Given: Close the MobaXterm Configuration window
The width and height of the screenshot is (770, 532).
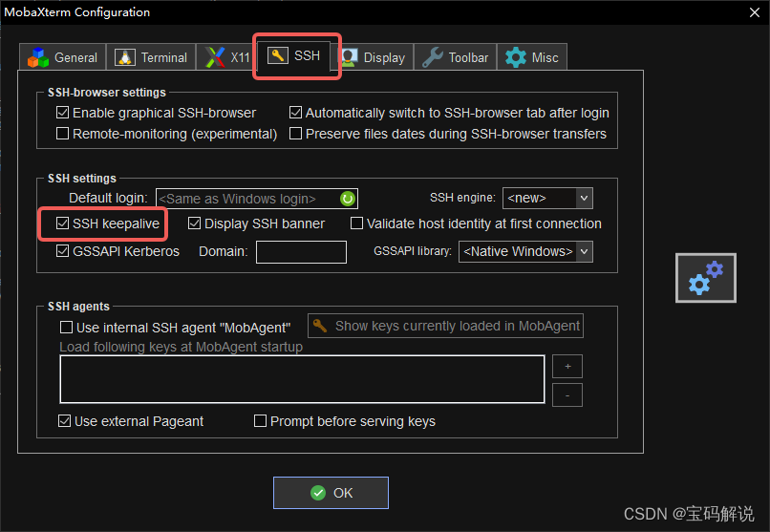Looking at the screenshot, I should point(755,12).
